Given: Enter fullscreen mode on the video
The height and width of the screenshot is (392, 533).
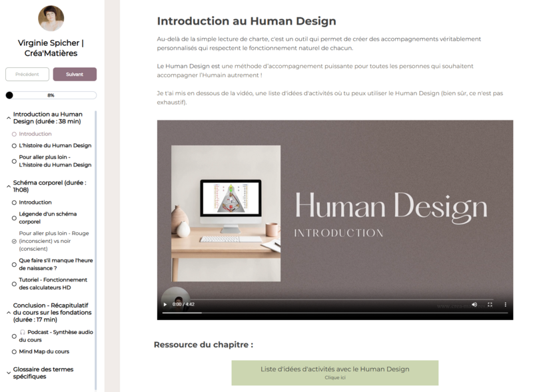Looking at the screenshot, I should pos(490,304).
